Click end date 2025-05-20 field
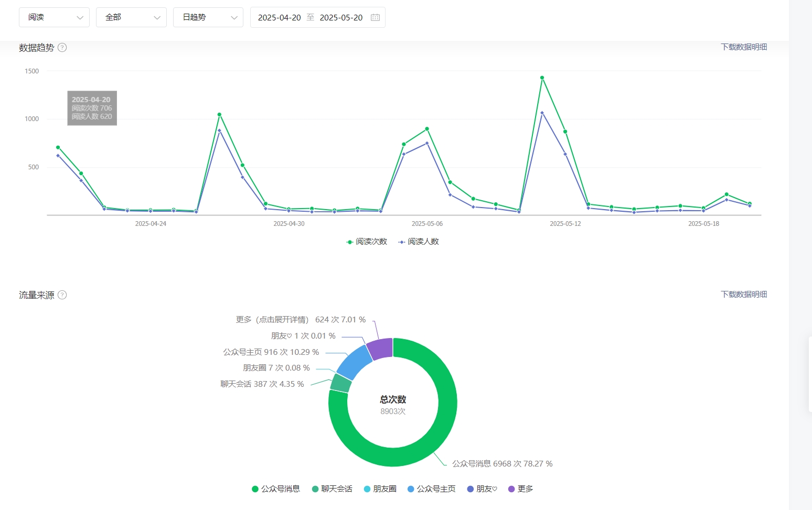This screenshot has width=812, height=510. [341, 17]
